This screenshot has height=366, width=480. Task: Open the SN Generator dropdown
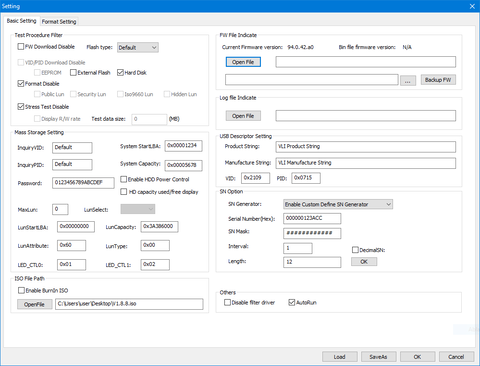[338, 204]
